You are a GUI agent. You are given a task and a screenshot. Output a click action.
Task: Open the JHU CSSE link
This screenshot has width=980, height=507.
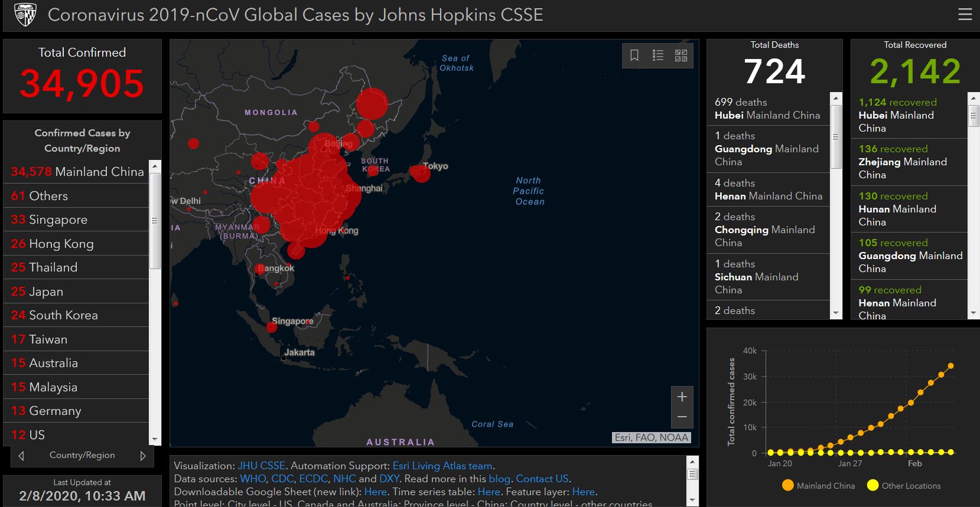(x=262, y=466)
